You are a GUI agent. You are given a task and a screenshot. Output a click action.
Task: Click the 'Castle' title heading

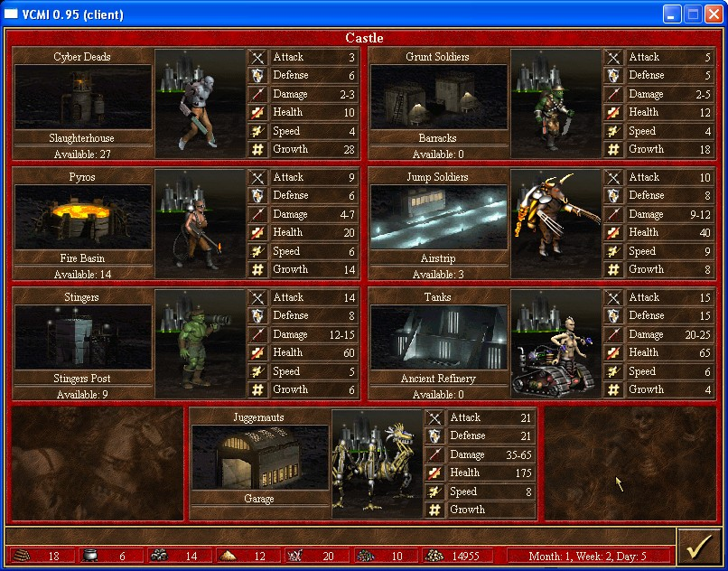click(x=364, y=38)
